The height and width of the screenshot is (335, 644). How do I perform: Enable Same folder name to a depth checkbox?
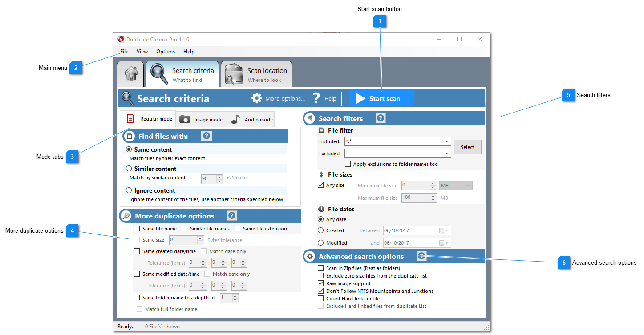coord(137,298)
